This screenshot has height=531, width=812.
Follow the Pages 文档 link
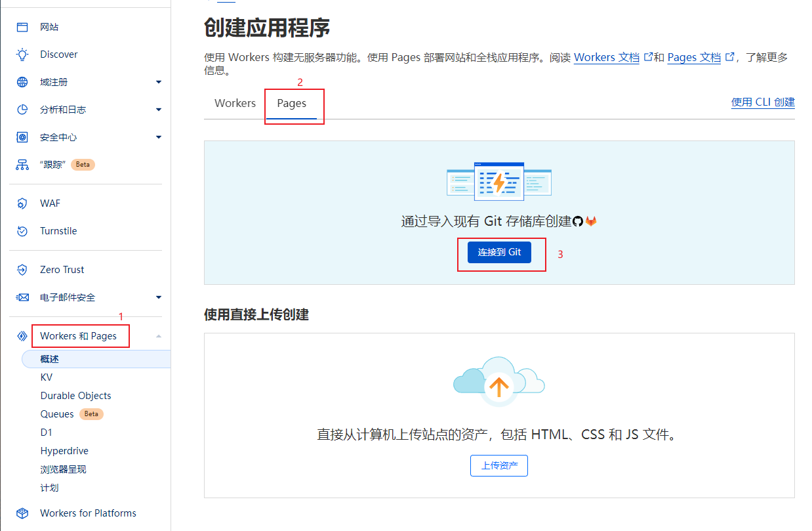[x=694, y=57]
